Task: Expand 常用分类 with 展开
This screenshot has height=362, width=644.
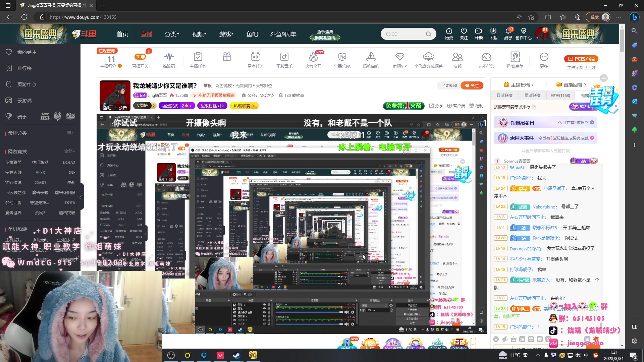Action: pos(71,133)
